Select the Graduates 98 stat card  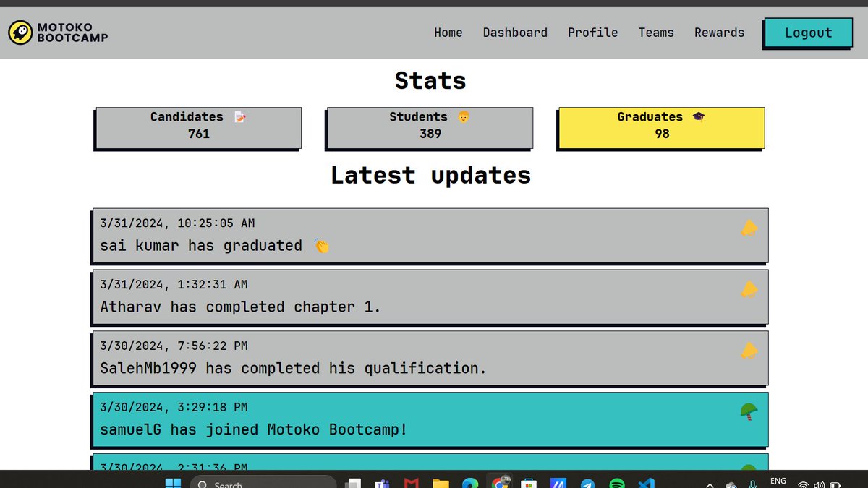(x=662, y=128)
